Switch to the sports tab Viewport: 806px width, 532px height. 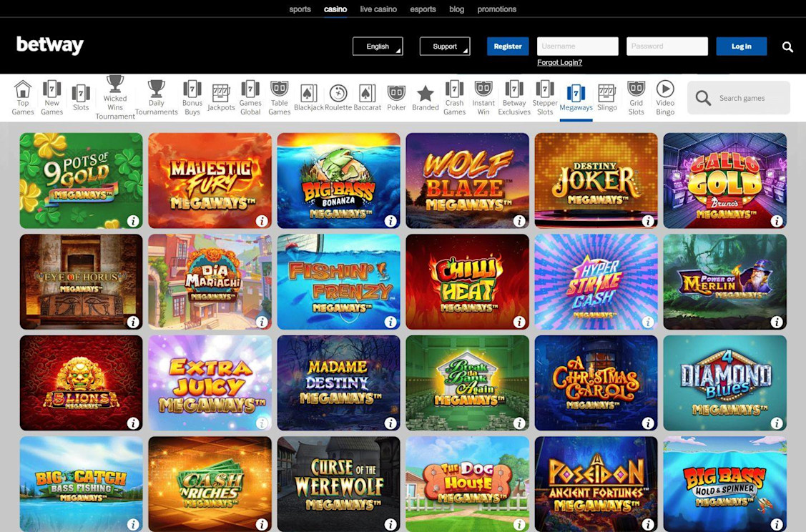[x=300, y=9]
